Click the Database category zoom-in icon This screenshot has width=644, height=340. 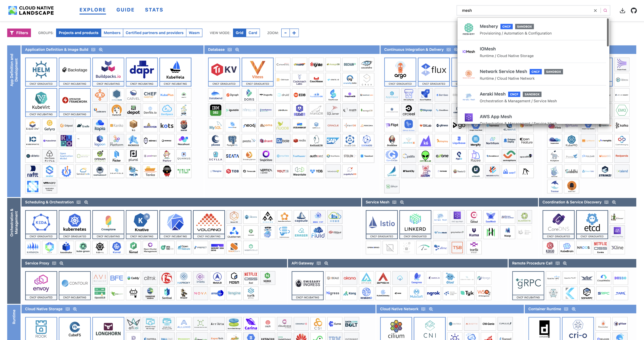pos(237,50)
